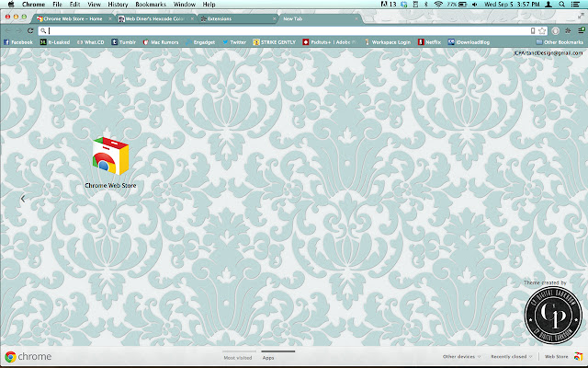The height and width of the screenshot is (368, 588).
Task: Switch to Web Diner's Hexcode Color tab
Action: click(x=154, y=18)
